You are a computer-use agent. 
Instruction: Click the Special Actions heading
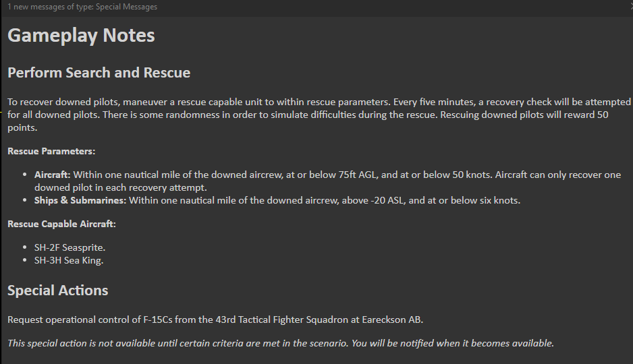[x=58, y=291]
